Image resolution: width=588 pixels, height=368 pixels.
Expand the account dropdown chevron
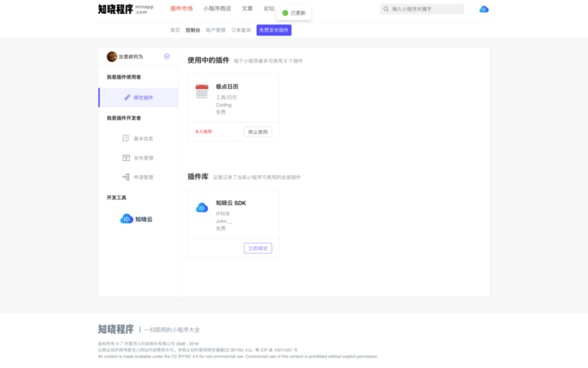(x=167, y=56)
